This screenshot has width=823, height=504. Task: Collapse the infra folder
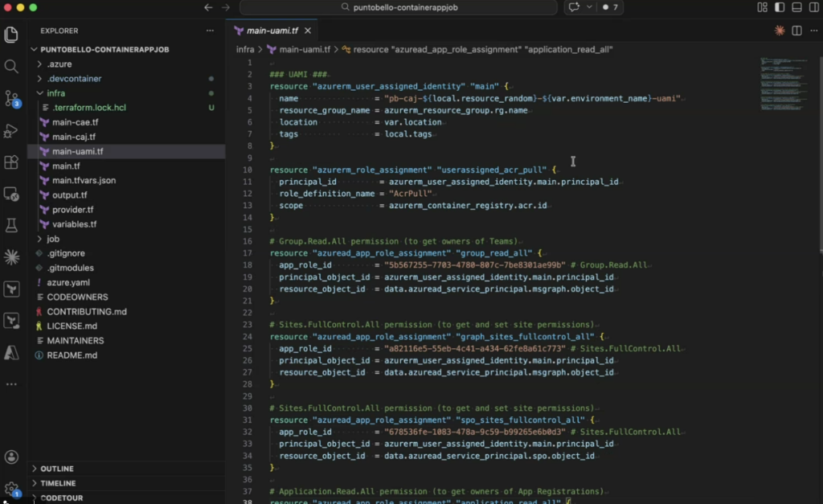pos(56,93)
